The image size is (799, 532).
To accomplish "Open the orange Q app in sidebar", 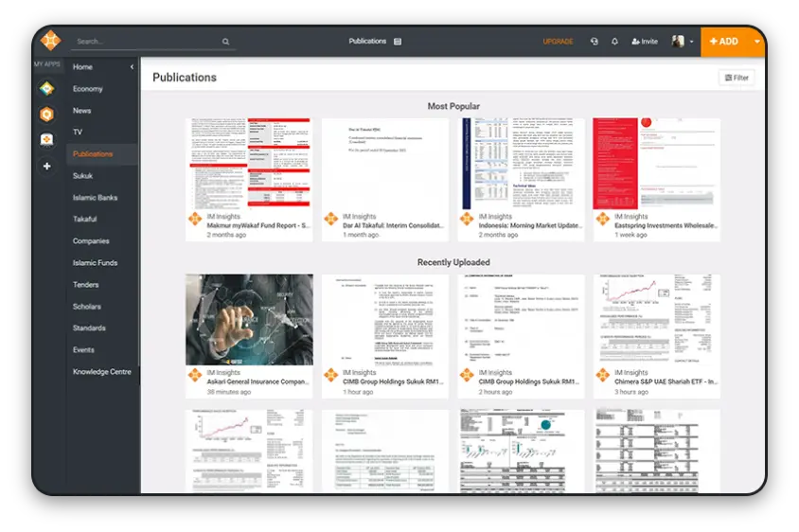I will coord(46,115).
